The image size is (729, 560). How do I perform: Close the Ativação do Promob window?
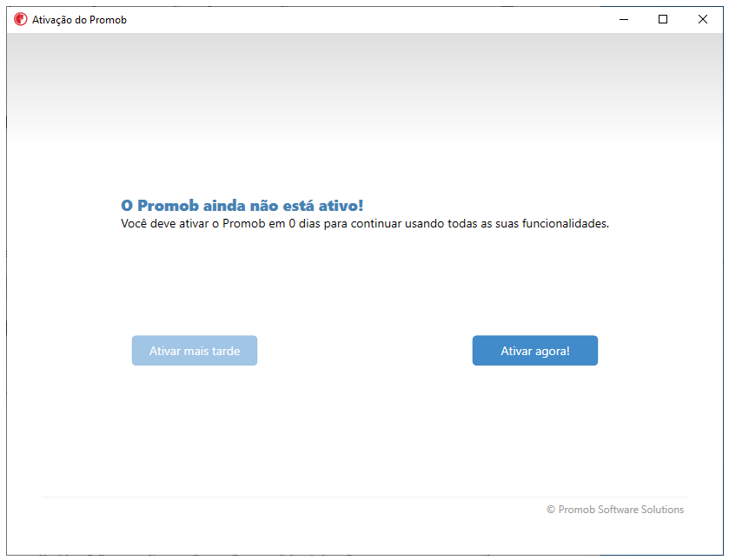click(x=703, y=19)
